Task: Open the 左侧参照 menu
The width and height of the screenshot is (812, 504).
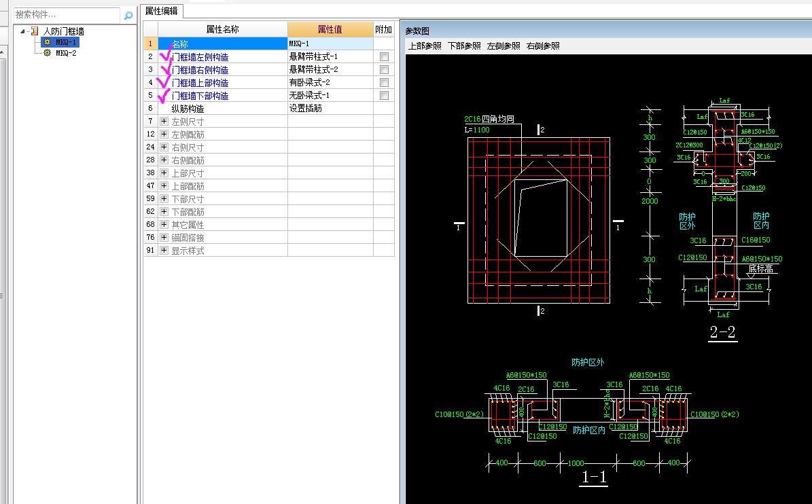Action: tap(504, 46)
